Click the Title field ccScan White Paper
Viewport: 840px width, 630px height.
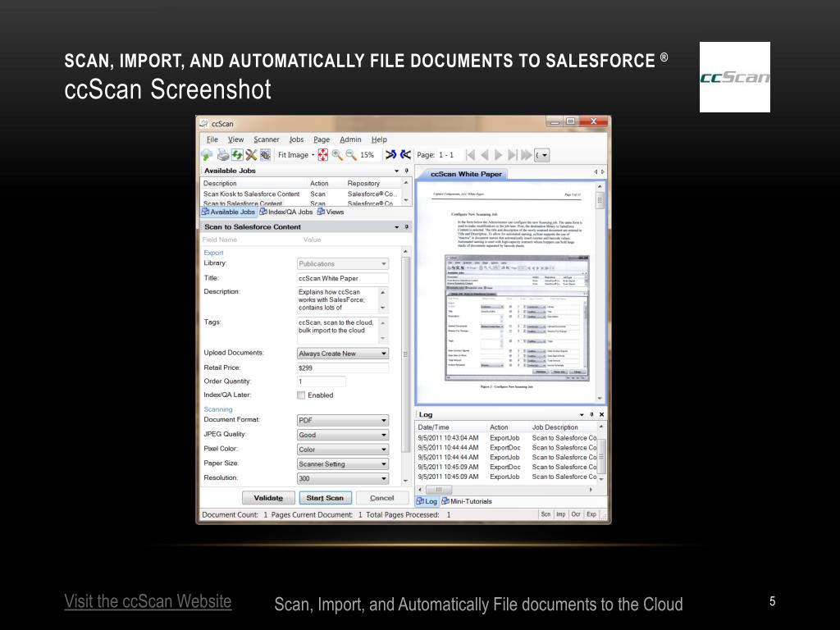pos(343,279)
